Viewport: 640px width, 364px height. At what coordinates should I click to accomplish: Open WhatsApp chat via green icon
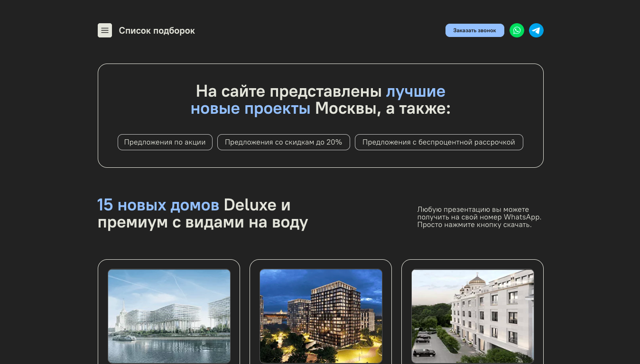(517, 30)
